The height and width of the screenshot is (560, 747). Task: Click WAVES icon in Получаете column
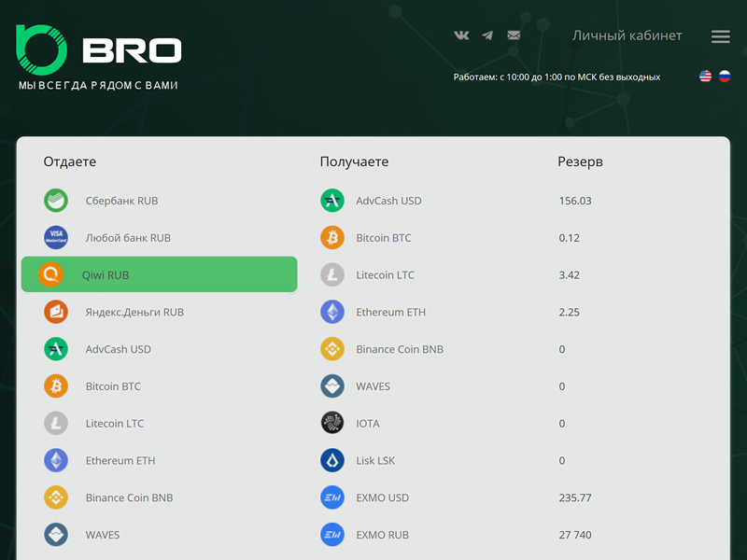pyautogui.click(x=332, y=386)
